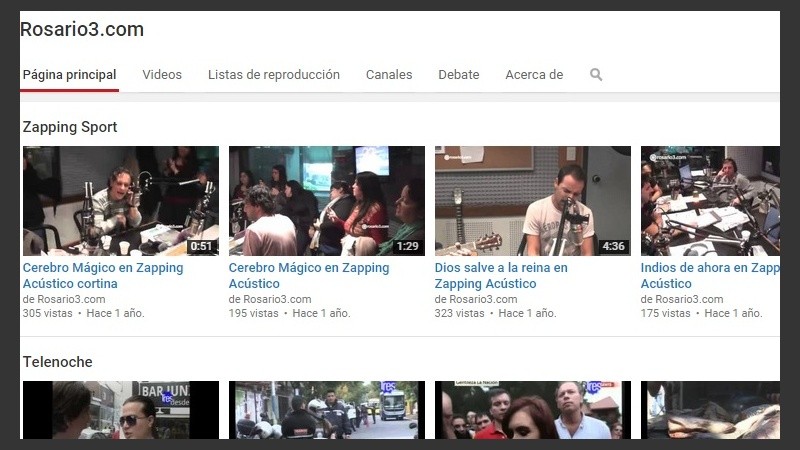The width and height of the screenshot is (800, 450).
Task: Click Rosario3.com uploader link under 323 vistas video
Action: click(x=483, y=299)
